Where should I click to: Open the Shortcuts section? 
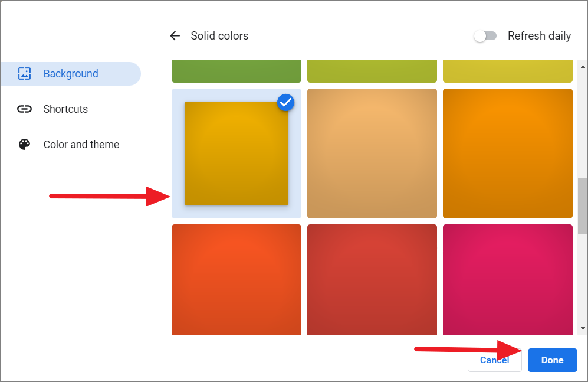65,109
